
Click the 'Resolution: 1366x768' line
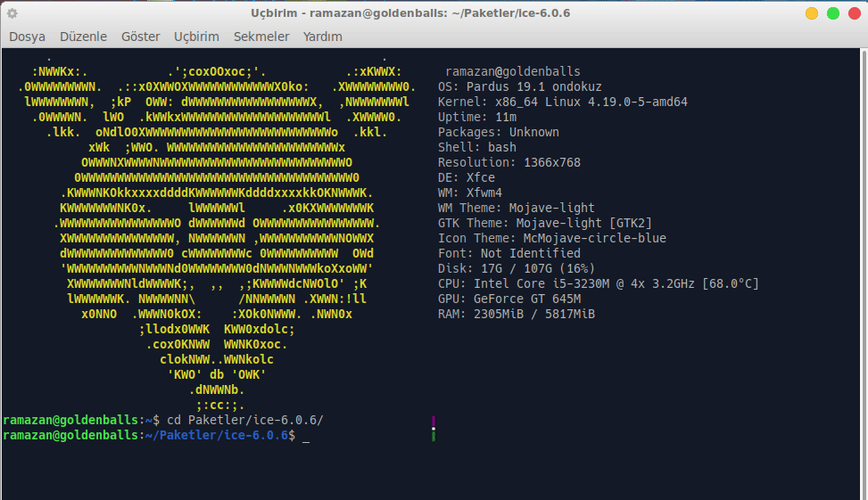click(x=509, y=162)
